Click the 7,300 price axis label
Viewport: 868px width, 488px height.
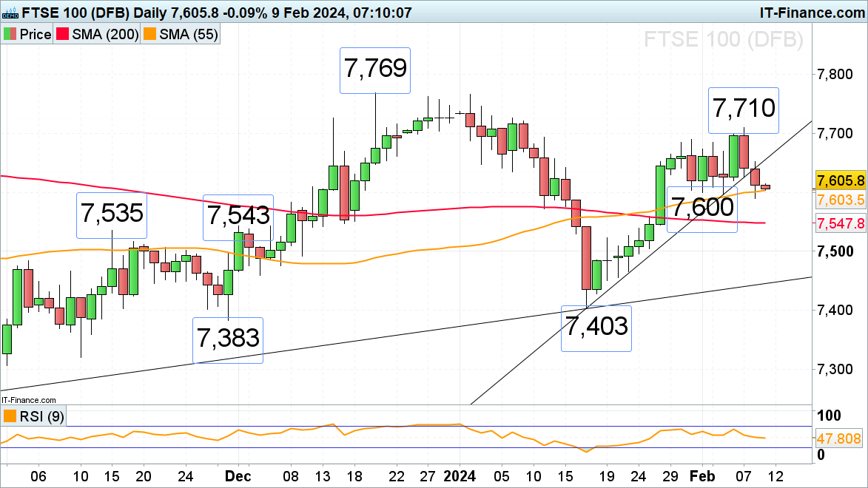[835, 369]
